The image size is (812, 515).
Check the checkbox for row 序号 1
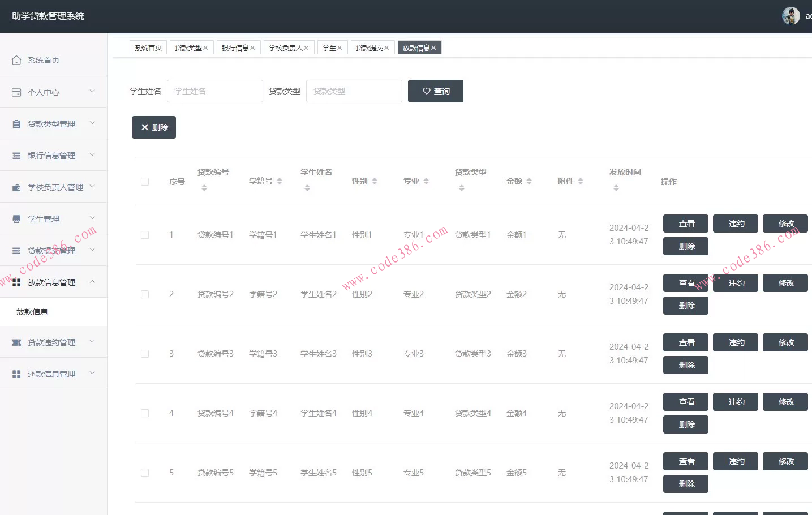144,234
